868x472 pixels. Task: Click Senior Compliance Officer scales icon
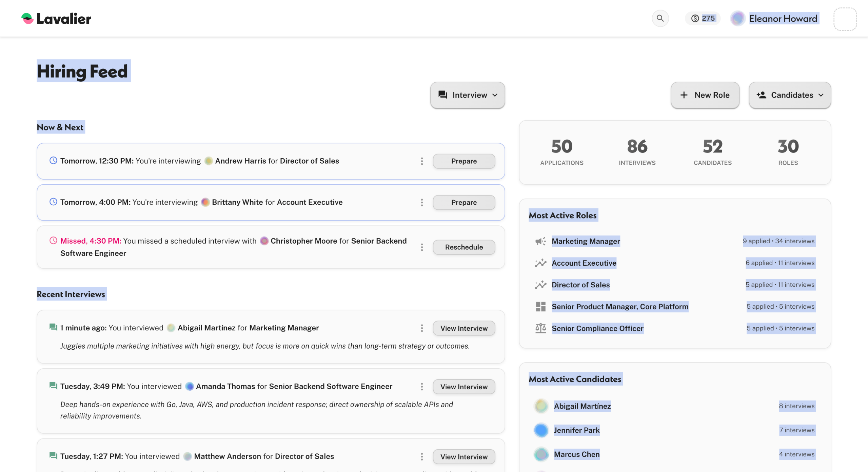coord(540,328)
